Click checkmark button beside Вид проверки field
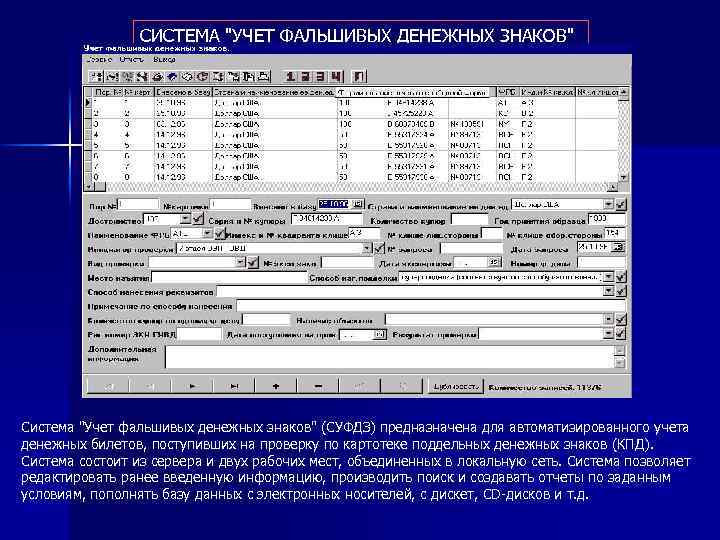Image resolution: width=720 pixels, height=540 pixels. 253,263
